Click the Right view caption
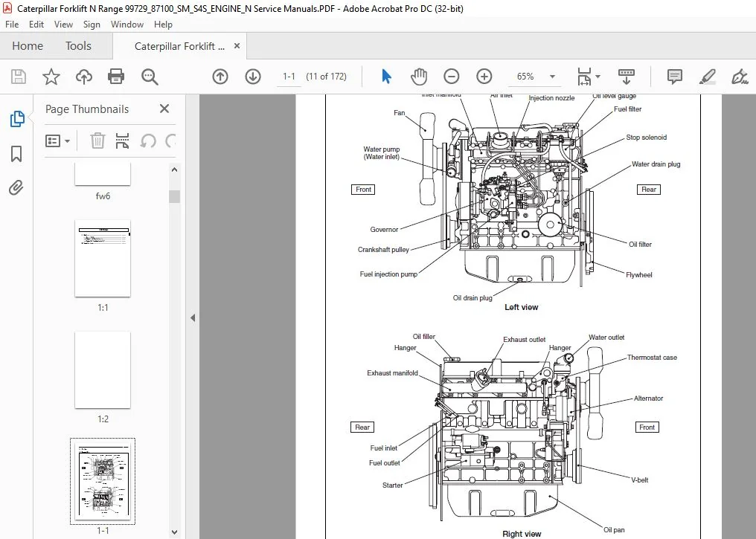756x539 pixels. (x=522, y=534)
